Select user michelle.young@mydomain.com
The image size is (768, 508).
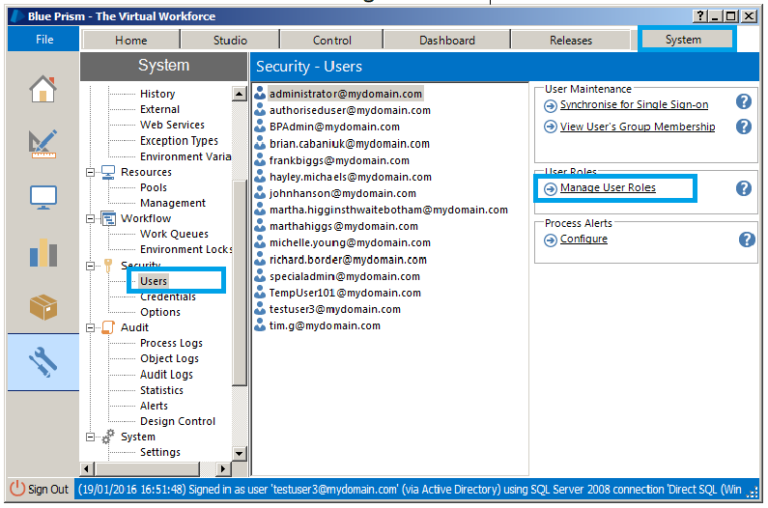tap(350, 242)
